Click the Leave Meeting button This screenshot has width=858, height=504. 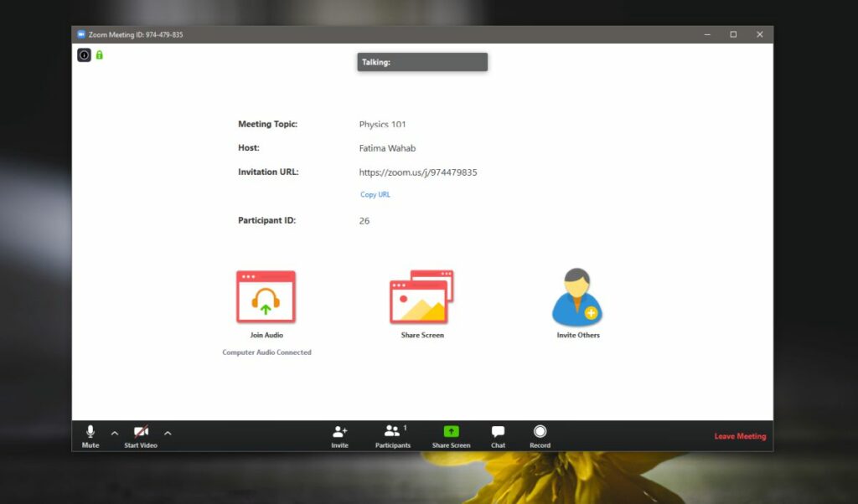[x=740, y=435]
